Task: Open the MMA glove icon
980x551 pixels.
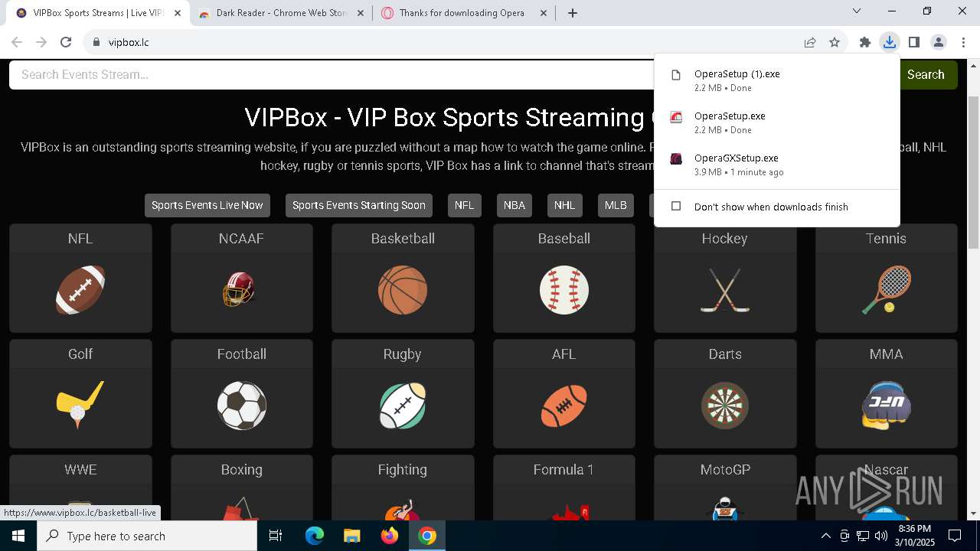Action: (887, 406)
